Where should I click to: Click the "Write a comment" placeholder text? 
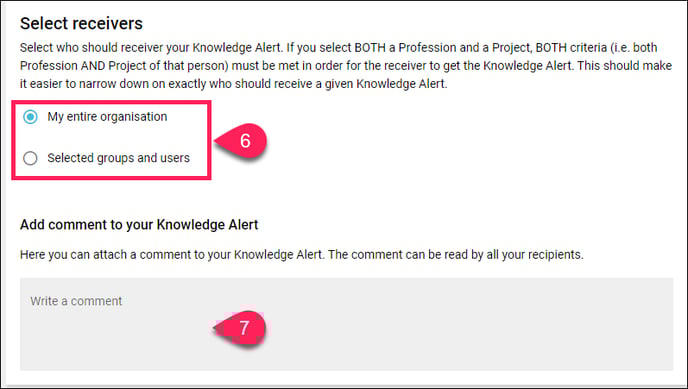[x=76, y=301]
